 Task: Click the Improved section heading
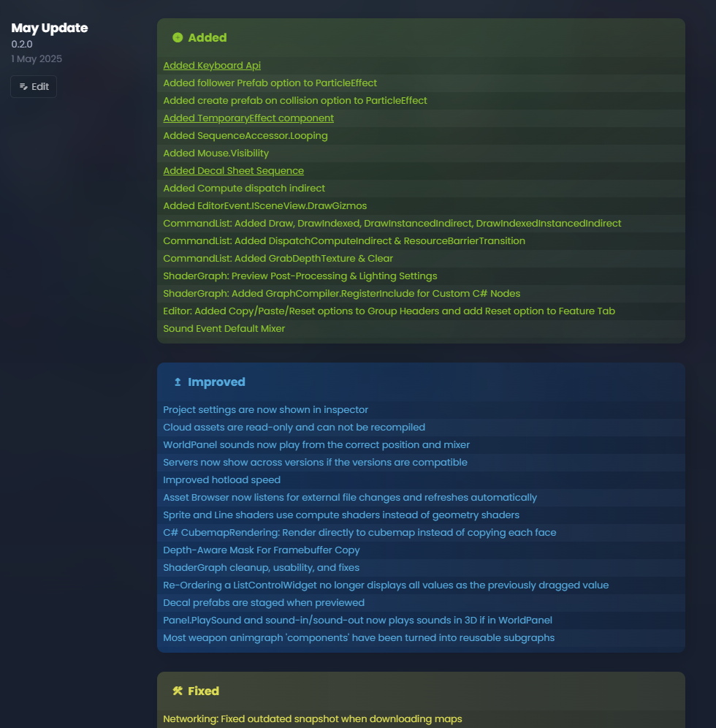pos(216,382)
